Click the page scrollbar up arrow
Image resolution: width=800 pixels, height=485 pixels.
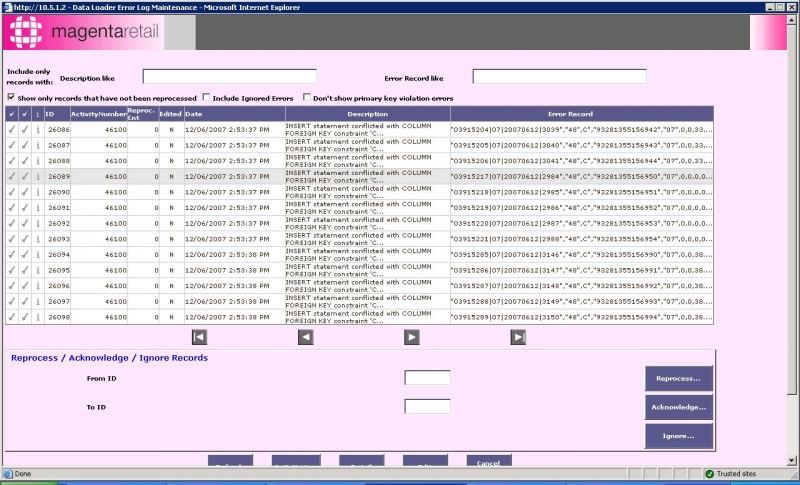point(791,19)
